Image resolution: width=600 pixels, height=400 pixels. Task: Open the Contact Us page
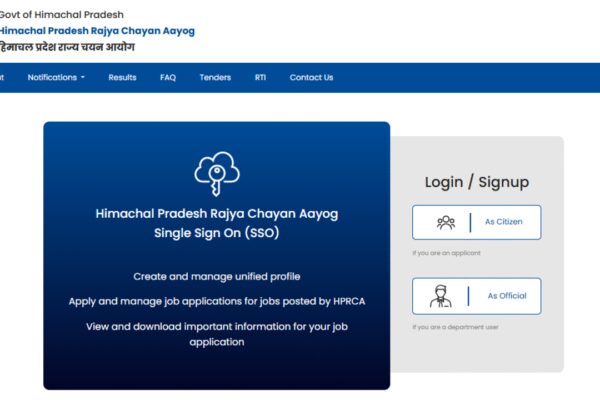(x=311, y=77)
